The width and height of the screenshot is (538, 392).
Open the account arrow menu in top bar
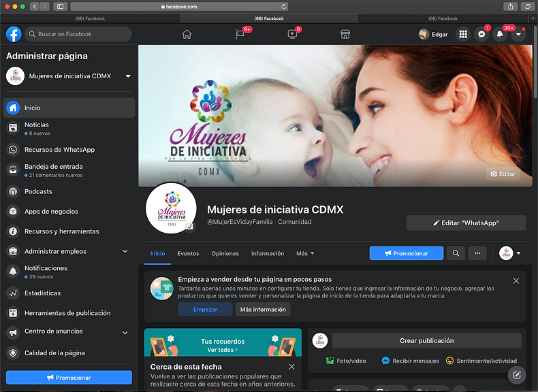[518, 34]
